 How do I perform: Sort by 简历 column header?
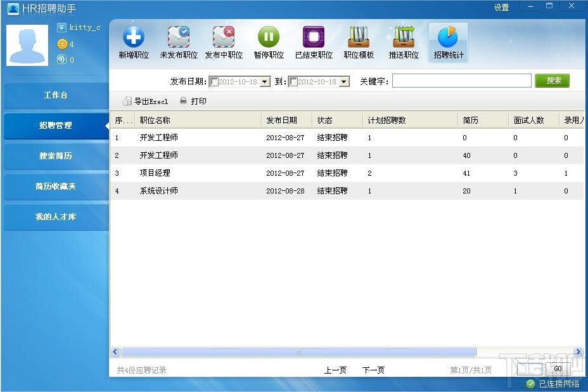click(x=483, y=120)
